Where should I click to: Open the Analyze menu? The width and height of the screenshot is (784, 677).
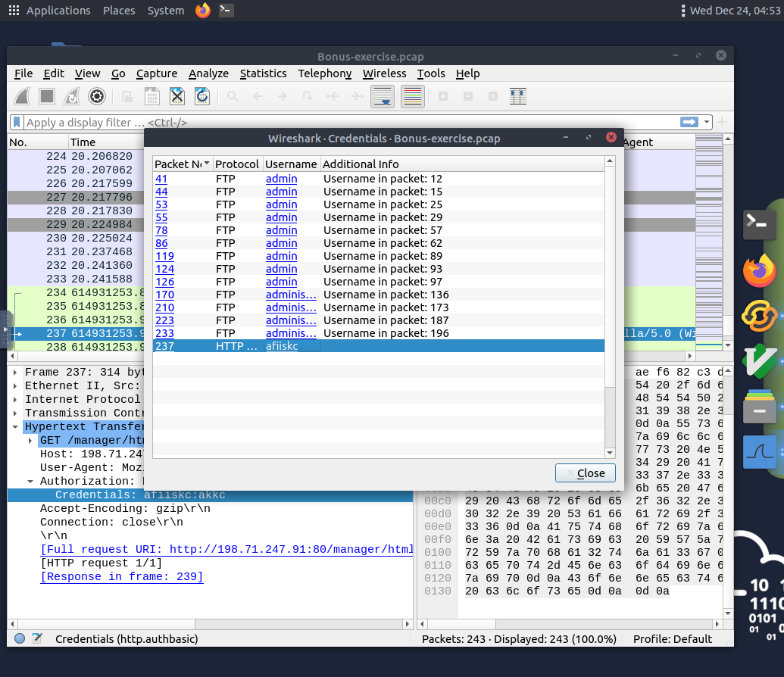(208, 73)
